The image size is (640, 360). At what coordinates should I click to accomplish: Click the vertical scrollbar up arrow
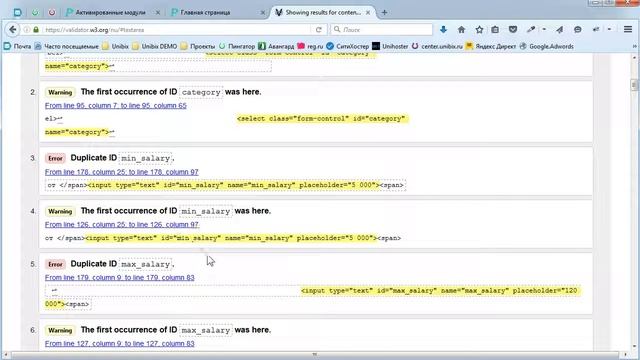[x=634, y=58]
